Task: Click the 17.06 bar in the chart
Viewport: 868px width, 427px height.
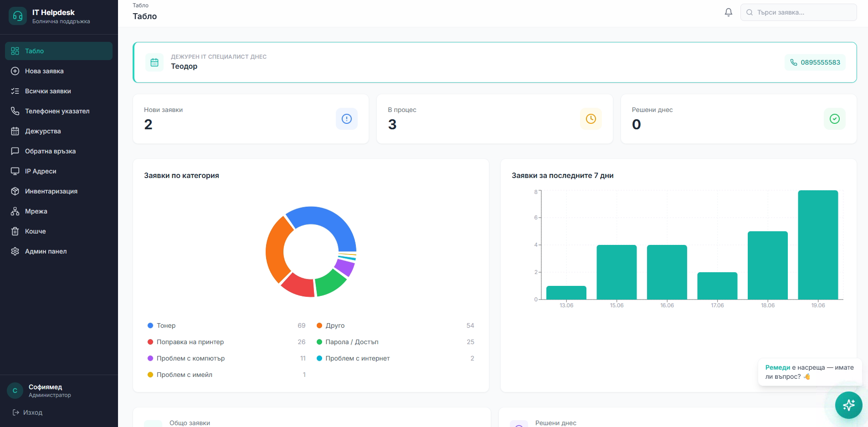Action: 717,286
